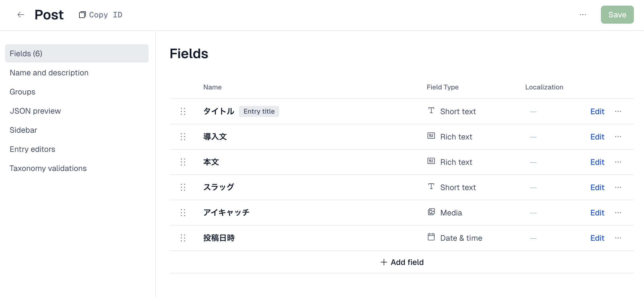Open the JSON preview tab
This screenshot has height=297, width=644.
coord(35,111)
